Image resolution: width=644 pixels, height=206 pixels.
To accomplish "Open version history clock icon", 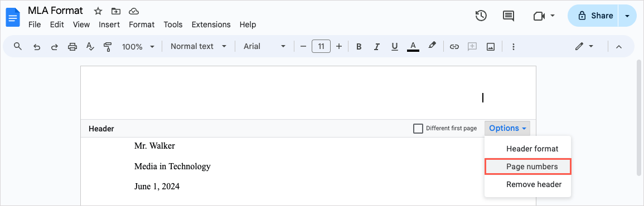I will (x=481, y=16).
